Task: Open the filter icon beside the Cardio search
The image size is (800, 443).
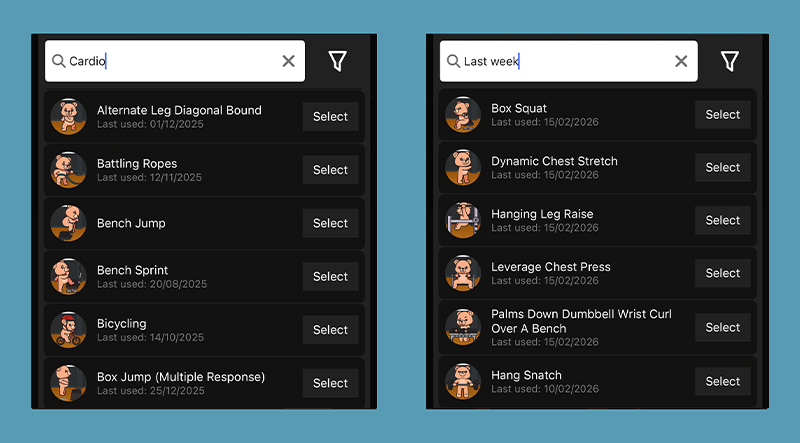Action: (337, 61)
